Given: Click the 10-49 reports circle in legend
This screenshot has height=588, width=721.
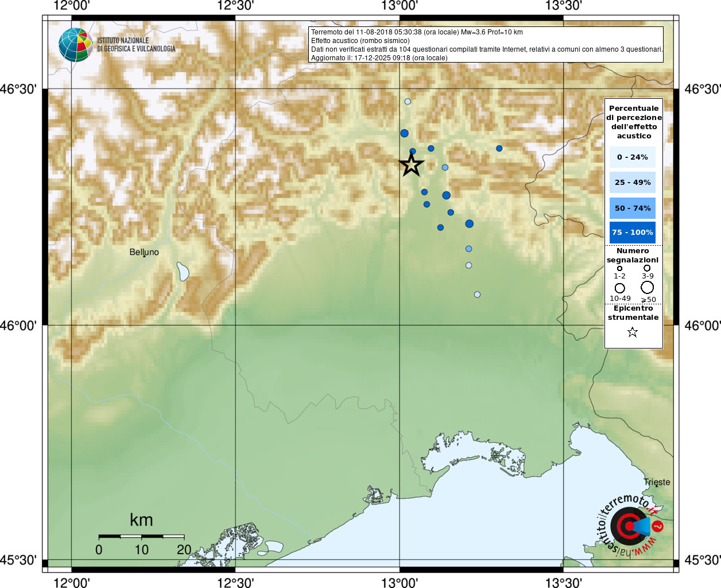Looking at the screenshot, I should [x=620, y=288].
